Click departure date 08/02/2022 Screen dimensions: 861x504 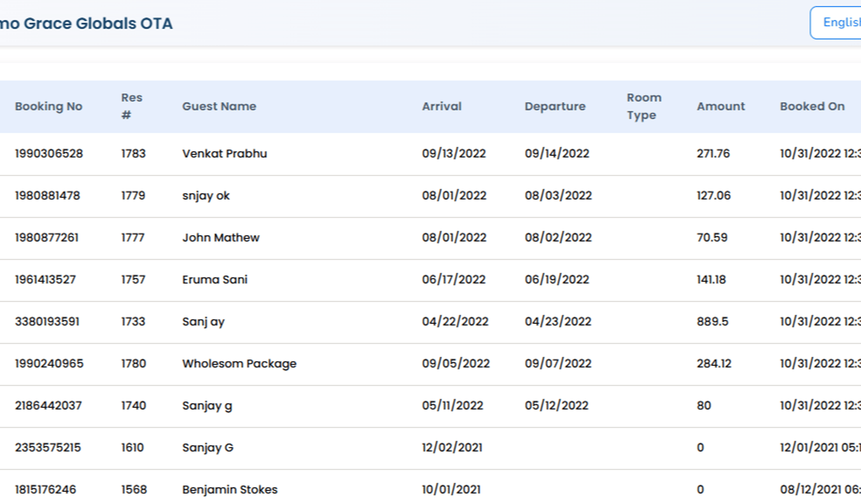pyautogui.click(x=558, y=237)
